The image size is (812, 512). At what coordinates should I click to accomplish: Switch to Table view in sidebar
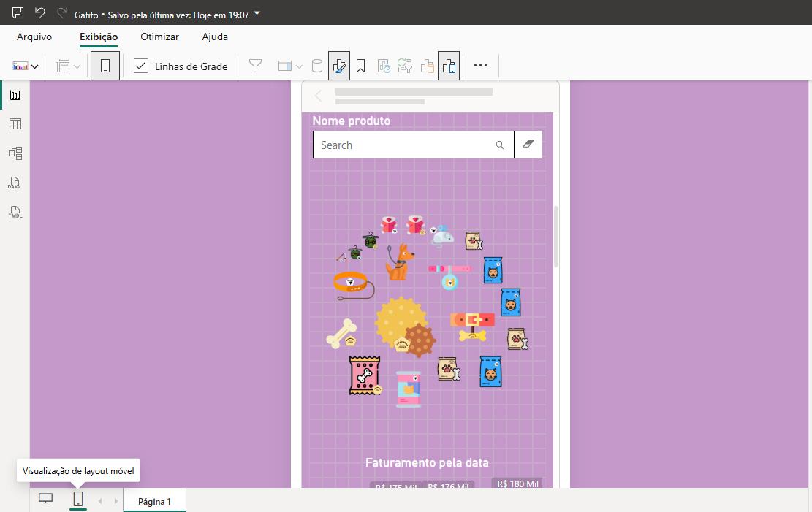[15, 123]
